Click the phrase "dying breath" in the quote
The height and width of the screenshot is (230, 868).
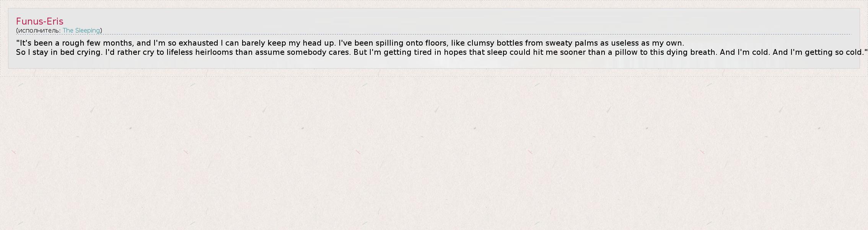click(693, 52)
